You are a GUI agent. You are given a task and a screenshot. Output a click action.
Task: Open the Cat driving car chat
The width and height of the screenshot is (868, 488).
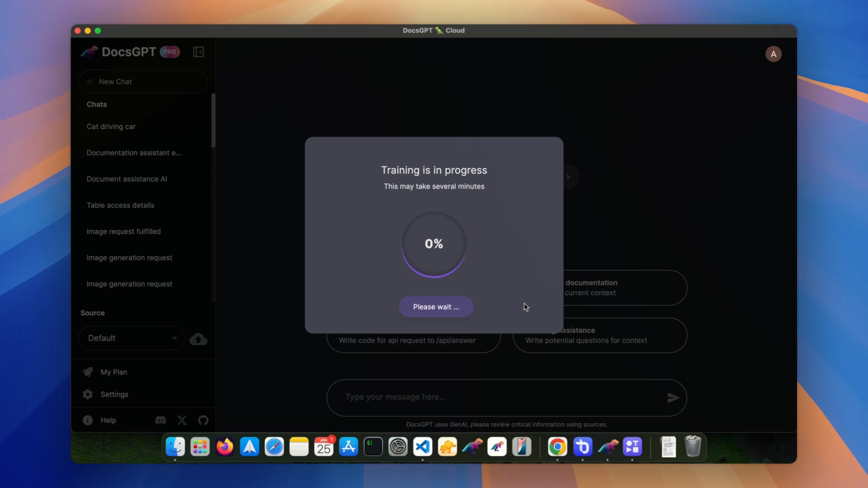tap(143, 127)
